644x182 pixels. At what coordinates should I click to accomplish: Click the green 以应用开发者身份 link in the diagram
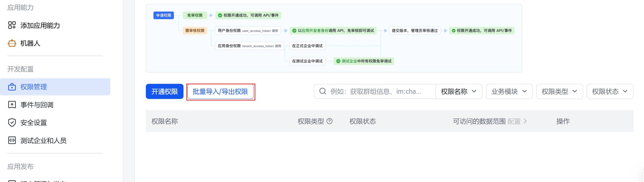(313, 31)
